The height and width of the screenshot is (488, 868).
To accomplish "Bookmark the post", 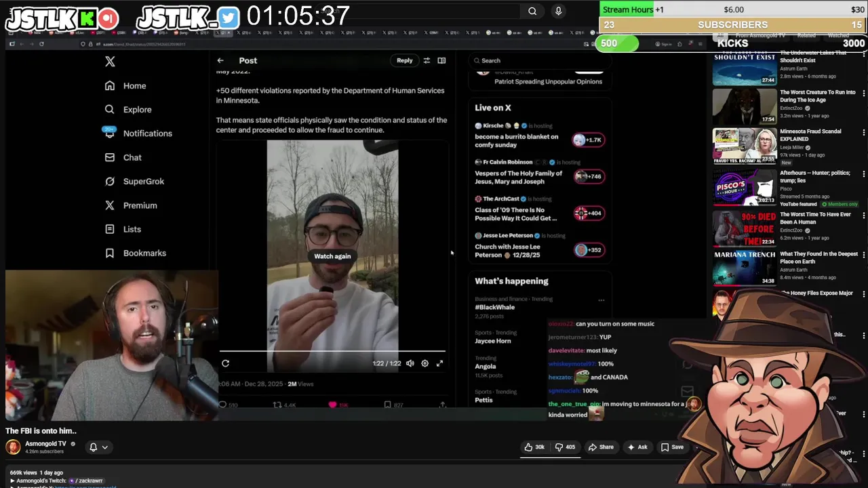I will point(387,405).
